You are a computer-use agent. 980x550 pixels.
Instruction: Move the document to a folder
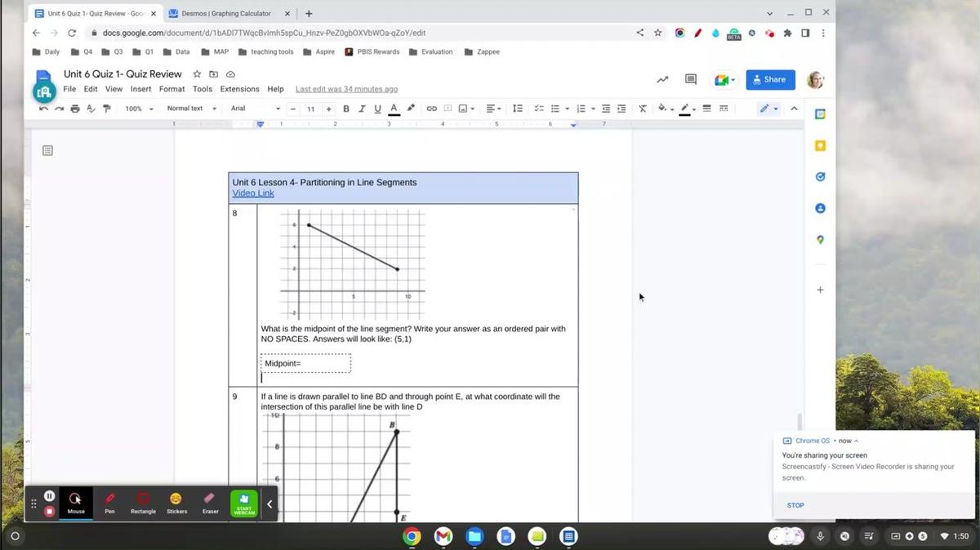tap(214, 74)
